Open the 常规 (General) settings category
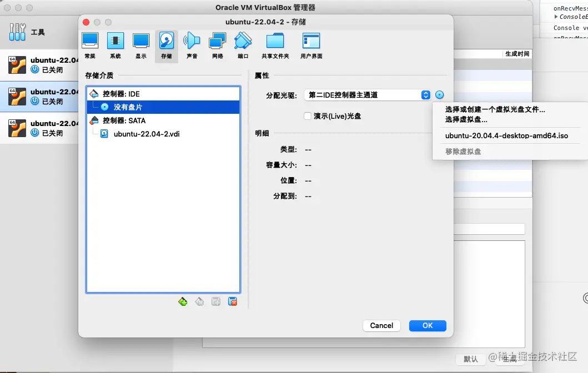 (x=90, y=46)
